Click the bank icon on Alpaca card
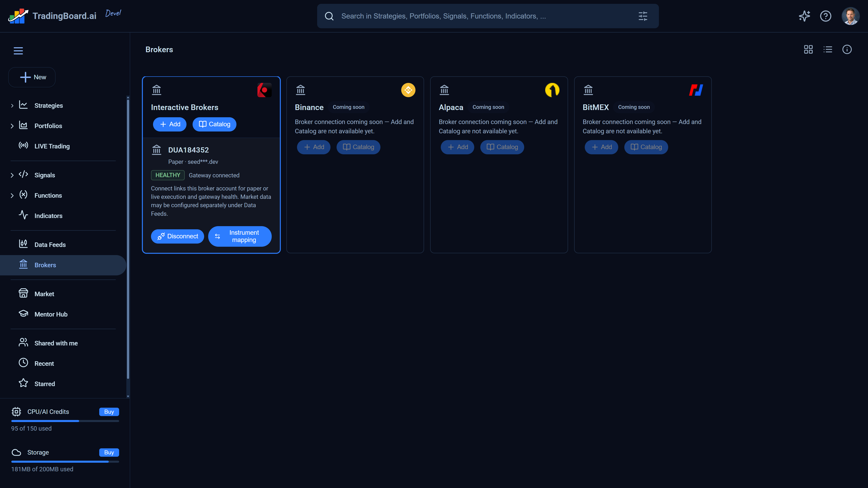The image size is (868, 488). coord(444,90)
